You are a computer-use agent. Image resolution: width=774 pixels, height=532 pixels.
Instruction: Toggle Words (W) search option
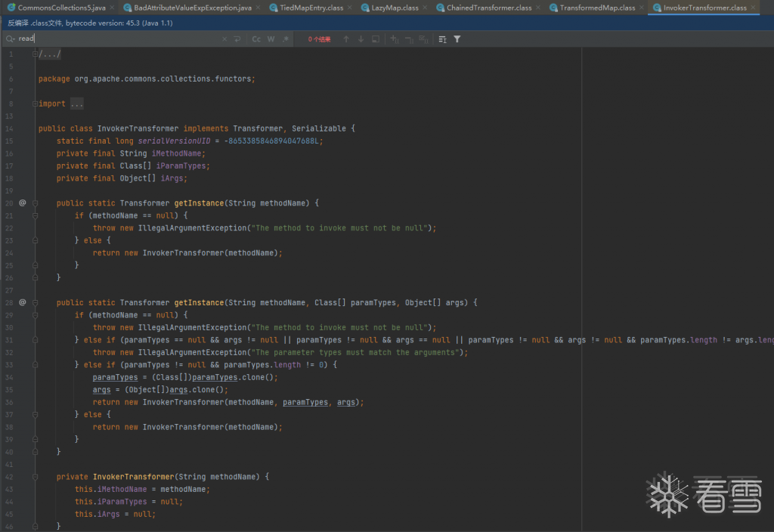pyautogui.click(x=271, y=39)
